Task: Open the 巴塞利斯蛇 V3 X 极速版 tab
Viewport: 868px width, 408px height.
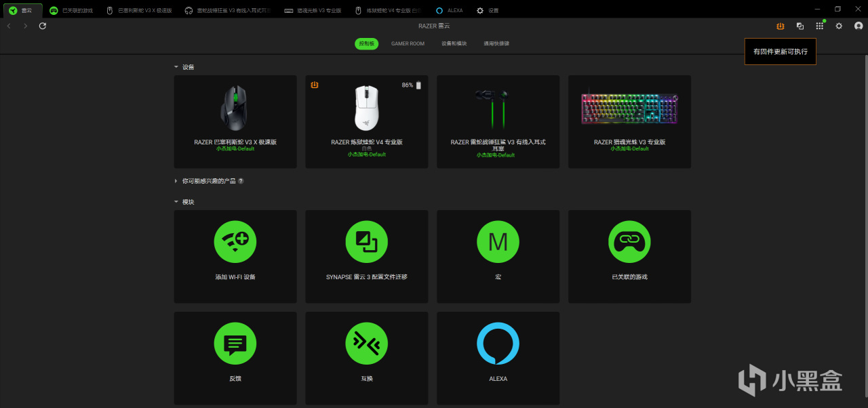Action: click(139, 10)
